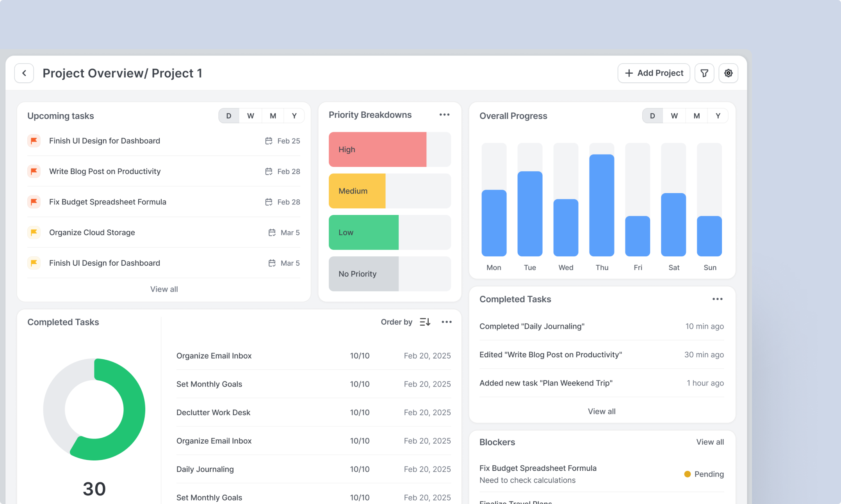This screenshot has width=841, height=504.
Task: Click red flag on Write Blog Post task
Action: 34,171
